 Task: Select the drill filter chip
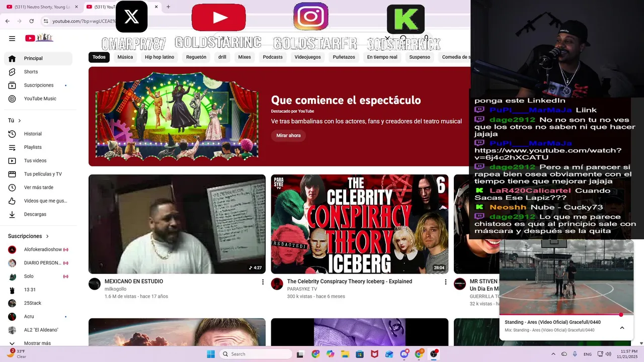(222, 57)
